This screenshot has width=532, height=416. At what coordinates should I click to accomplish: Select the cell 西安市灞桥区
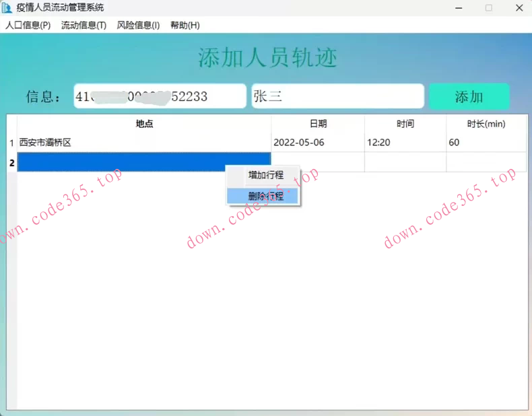[x=144, y=143]
